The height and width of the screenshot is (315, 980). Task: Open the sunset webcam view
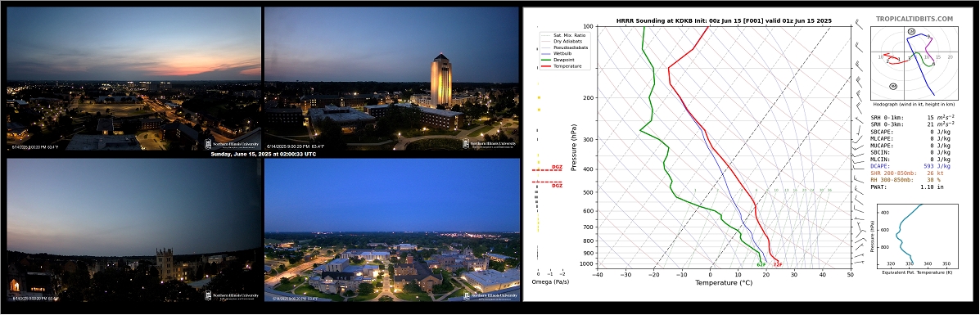click(133, 78)
